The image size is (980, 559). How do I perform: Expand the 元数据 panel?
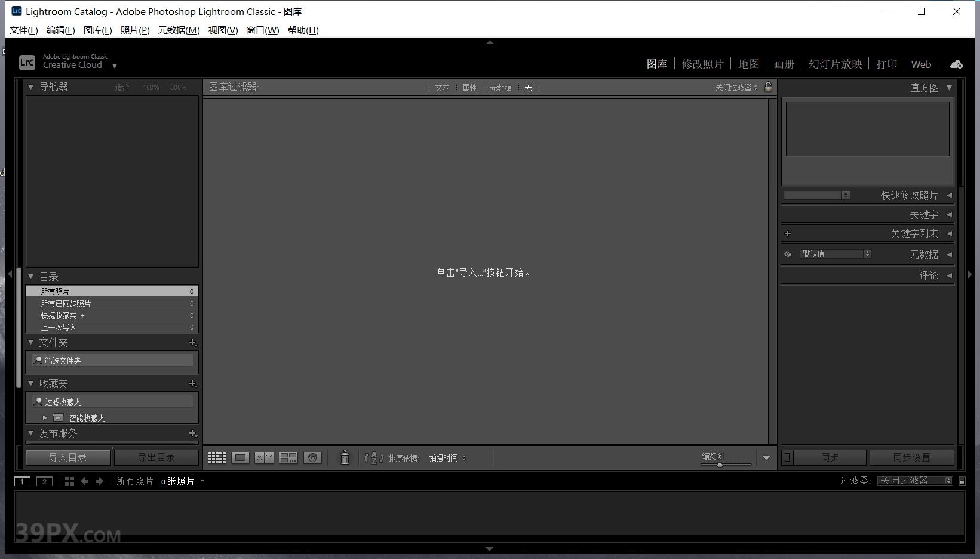point(949,254)
